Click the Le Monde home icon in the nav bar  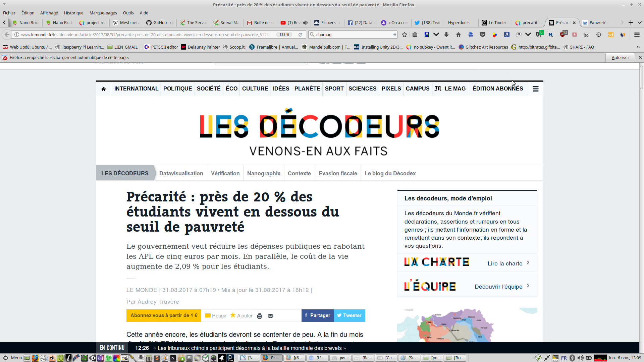click(x=104, y=89)
